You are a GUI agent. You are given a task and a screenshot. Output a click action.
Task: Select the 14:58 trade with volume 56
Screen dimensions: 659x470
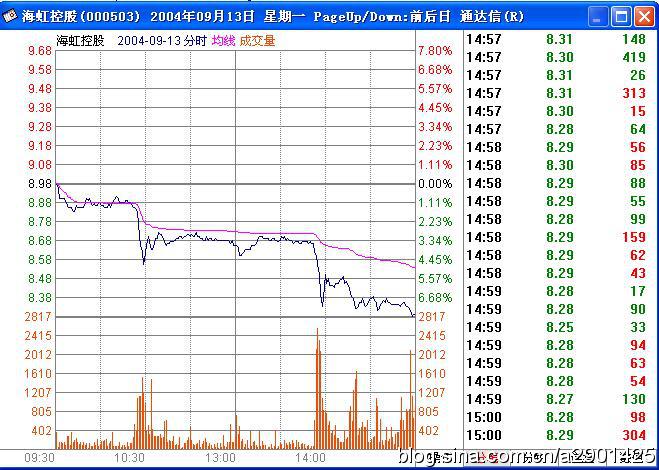point(556,147)
